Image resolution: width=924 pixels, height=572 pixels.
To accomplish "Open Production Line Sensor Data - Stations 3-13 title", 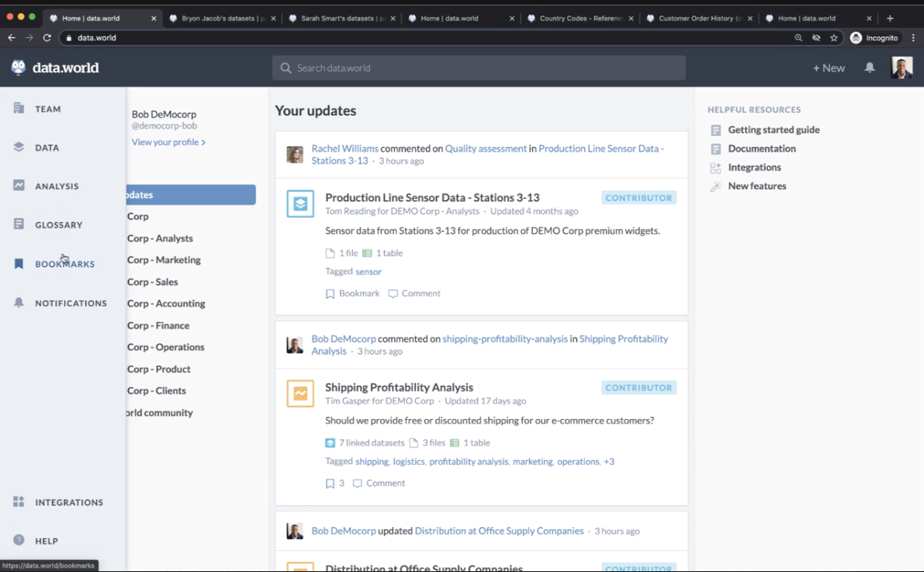I will pos(432,198).
